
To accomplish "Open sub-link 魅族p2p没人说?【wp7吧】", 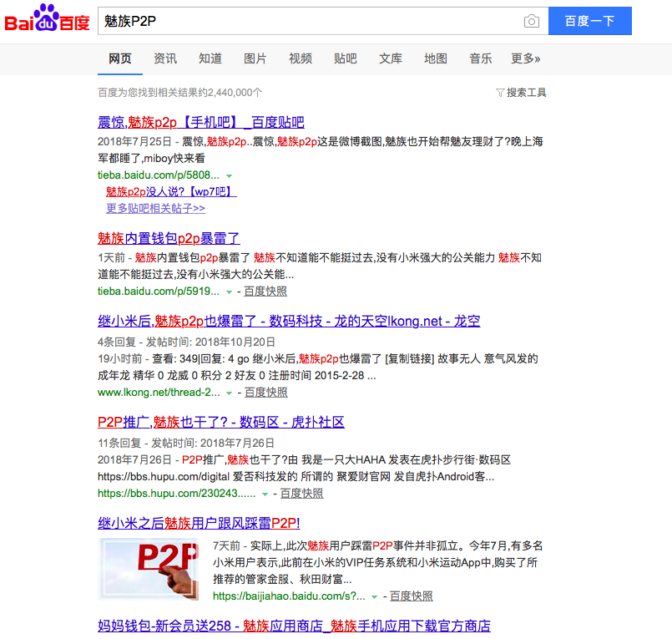I will [x=171, y=192].
